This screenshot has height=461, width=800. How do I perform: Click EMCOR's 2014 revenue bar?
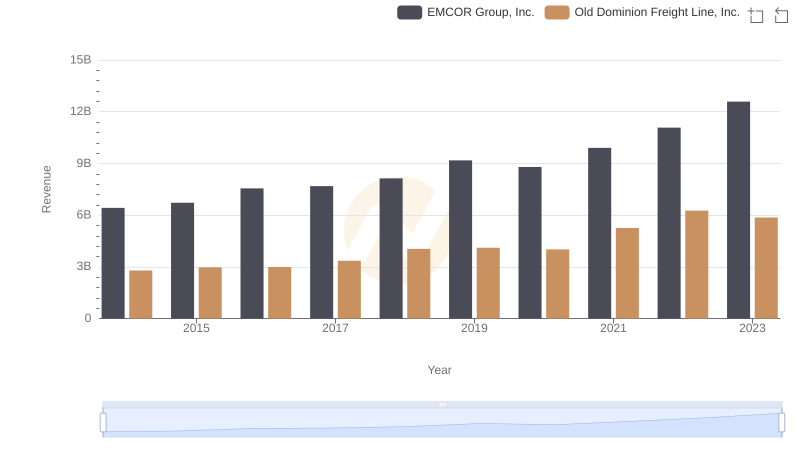click(113, 263)
